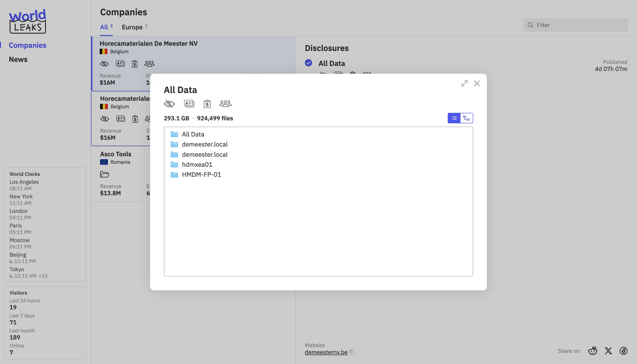Open the hdmxea01 folder
Viewport: 637px width, 364px height.
tap(197, 164)
